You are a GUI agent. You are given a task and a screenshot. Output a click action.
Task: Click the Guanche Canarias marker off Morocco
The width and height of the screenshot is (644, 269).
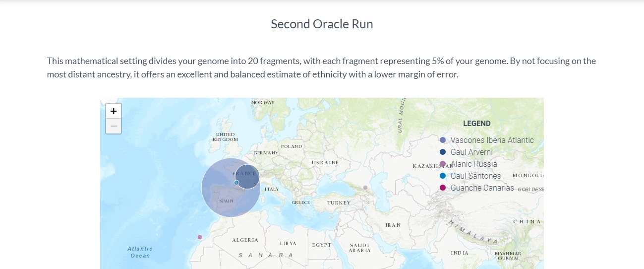pos(200,237)
